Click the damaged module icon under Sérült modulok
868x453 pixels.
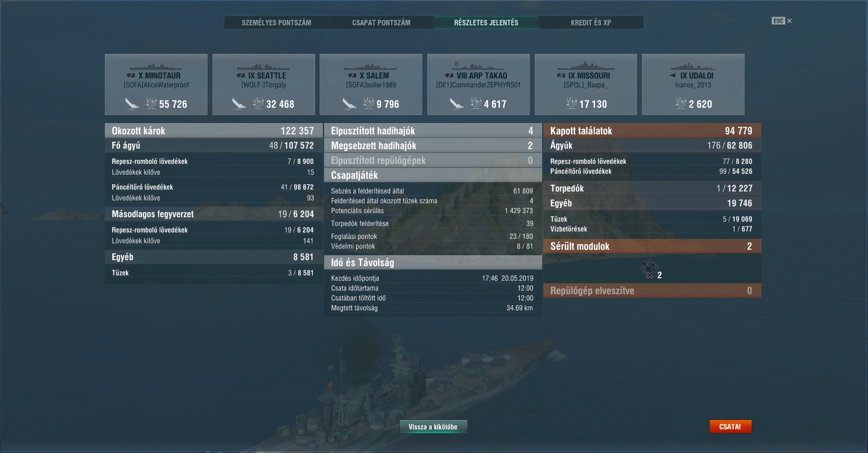[x=649, y=269]
